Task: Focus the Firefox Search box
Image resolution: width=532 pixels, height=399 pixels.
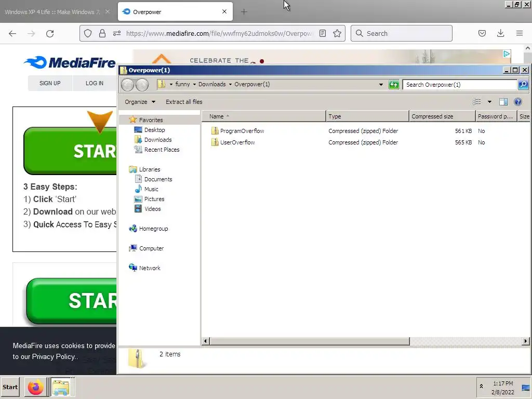Action: click(402, 33)
